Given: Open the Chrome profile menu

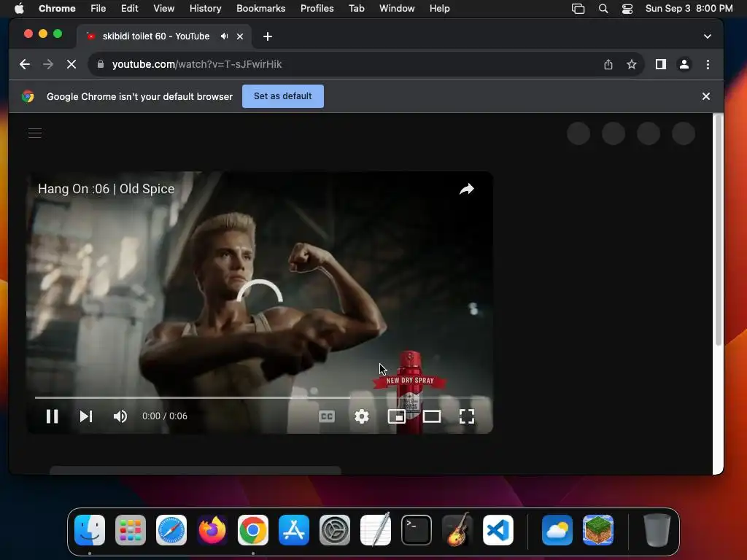Looking at the screenshot, I should (684, 64).
